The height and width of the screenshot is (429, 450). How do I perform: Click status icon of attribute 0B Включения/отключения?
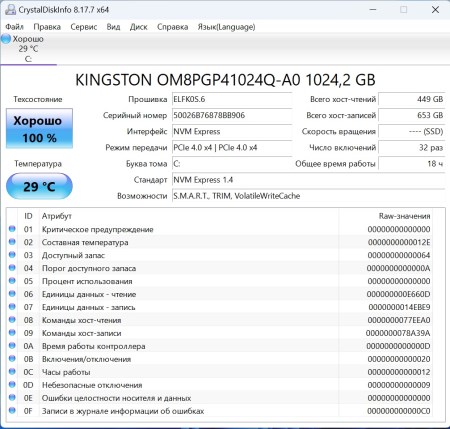click(12, 359)
